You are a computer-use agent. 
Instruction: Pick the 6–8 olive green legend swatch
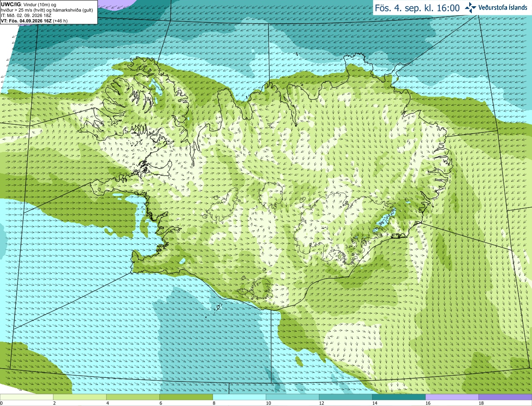[x=186, y=397]
